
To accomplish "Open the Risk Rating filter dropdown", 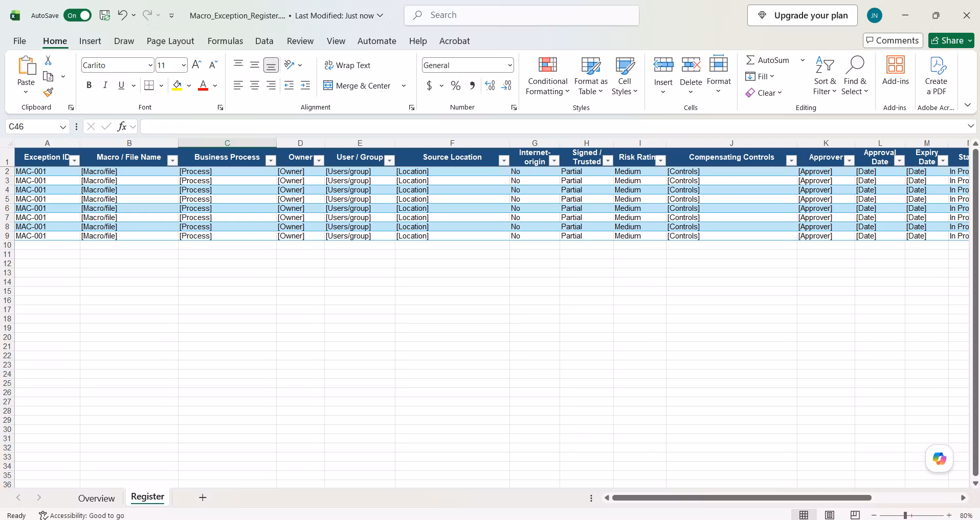I will [660, 161].
